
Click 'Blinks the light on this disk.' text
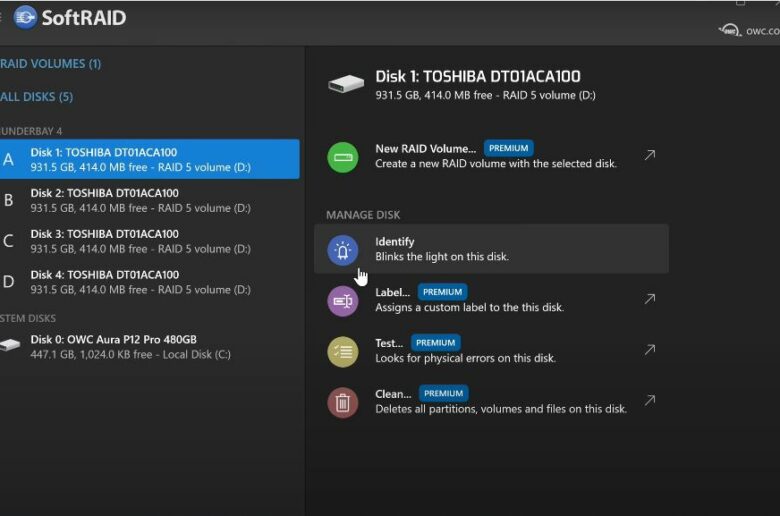pyautogui.click(x=442, y=257)
